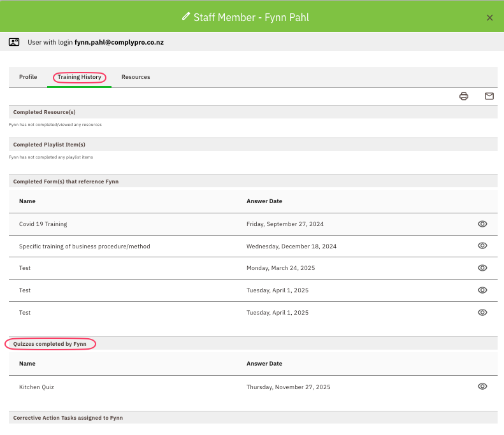Select Specific training of business procedure/method name
Screen dimensions: 504x435
coord(85,246)
